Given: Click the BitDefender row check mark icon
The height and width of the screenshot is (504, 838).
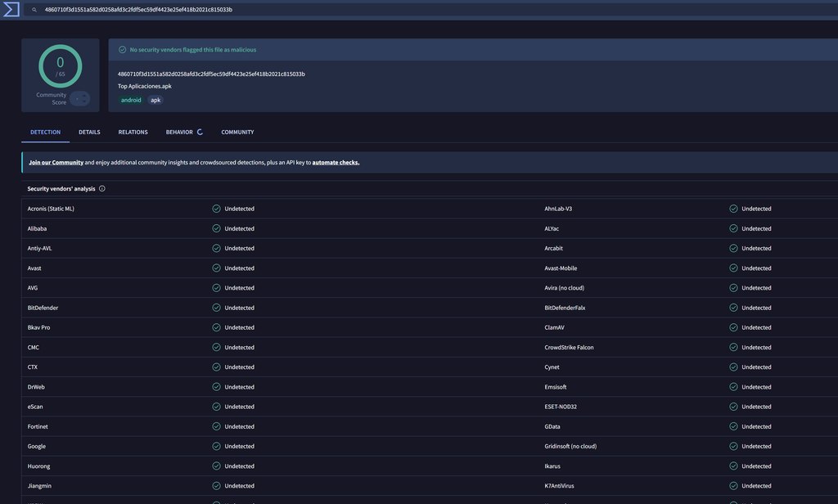Looking at the screenshot, I should point(216,308).
